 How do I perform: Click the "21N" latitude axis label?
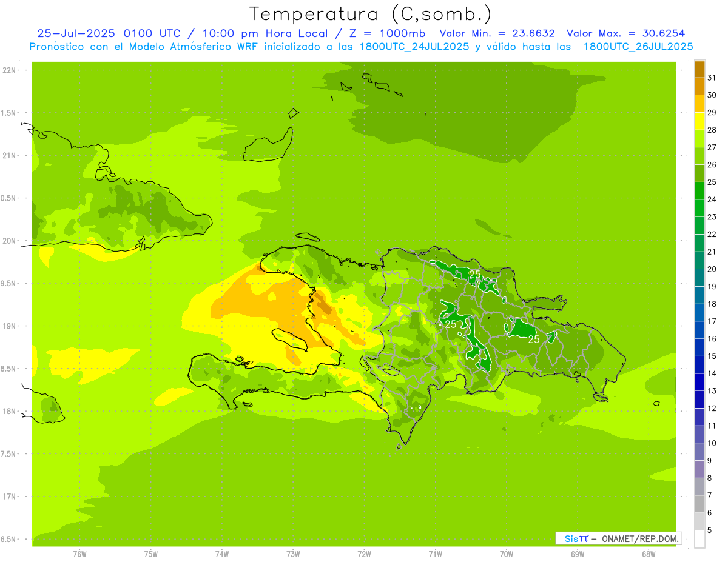point(10,155)
